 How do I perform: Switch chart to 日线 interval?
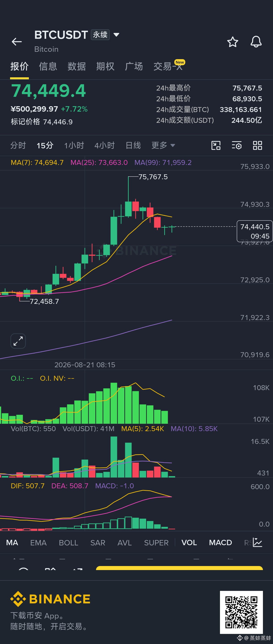133,145
